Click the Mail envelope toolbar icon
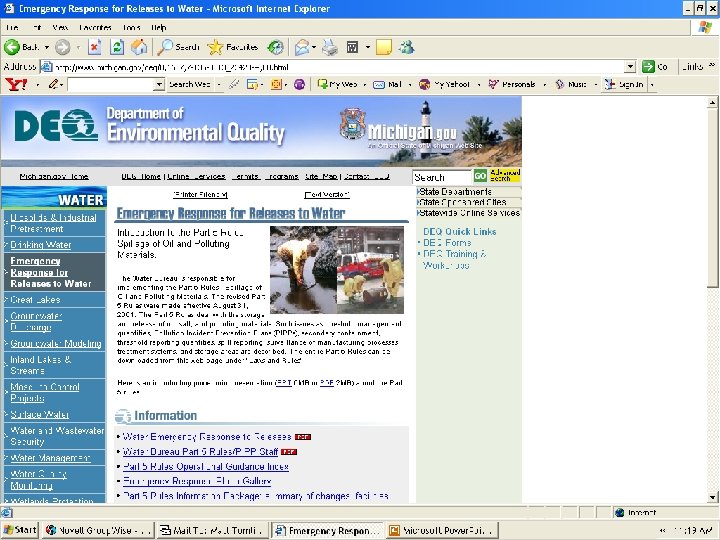Viewport: 720px width, 540px height. [302, 47]
